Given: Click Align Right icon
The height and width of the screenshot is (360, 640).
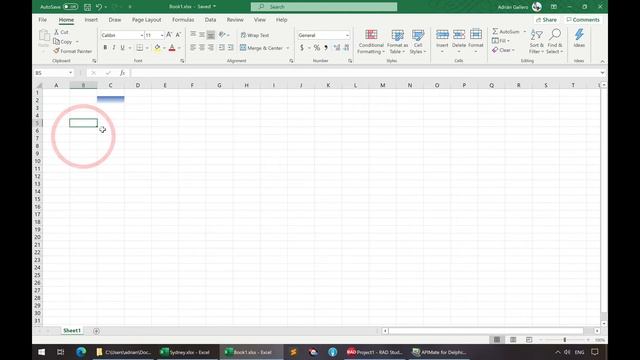Looking at the screenshot, I should click(211, 48).
